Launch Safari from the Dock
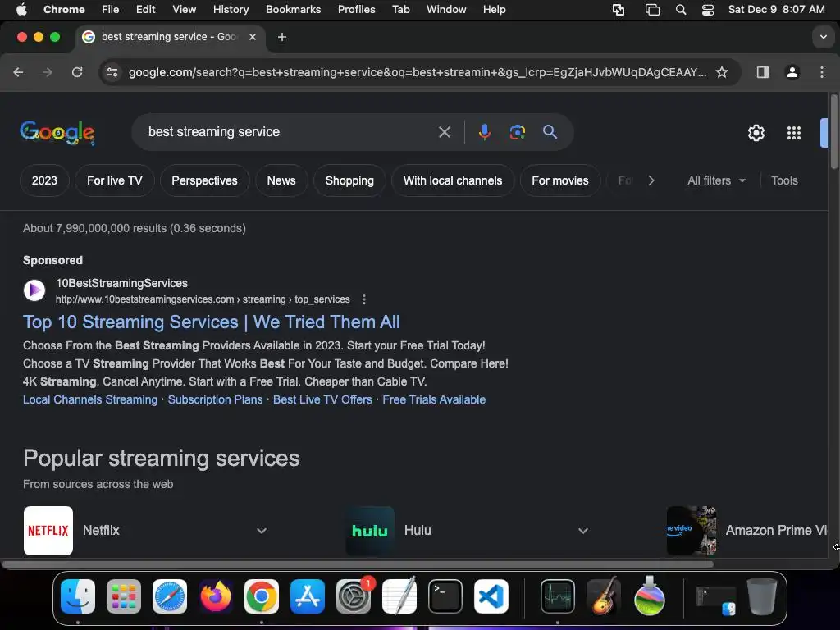 (x=169, y=596)
